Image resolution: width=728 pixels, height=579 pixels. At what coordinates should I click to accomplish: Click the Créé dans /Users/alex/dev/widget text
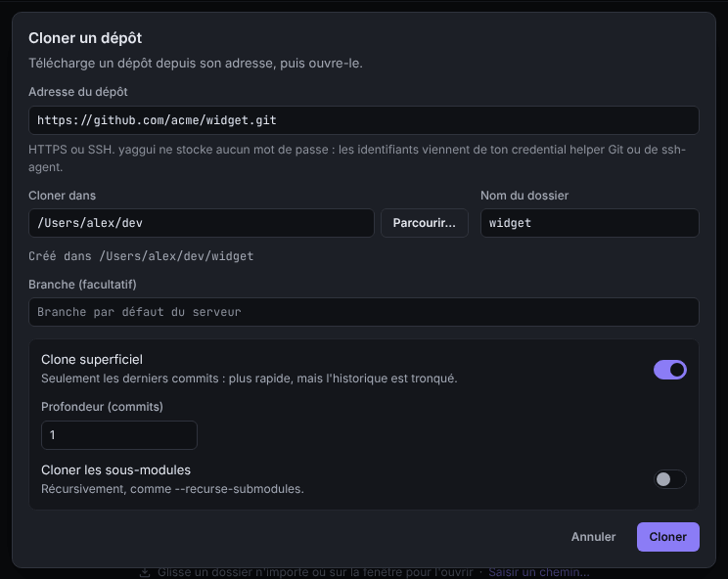(x=141, y=256)
